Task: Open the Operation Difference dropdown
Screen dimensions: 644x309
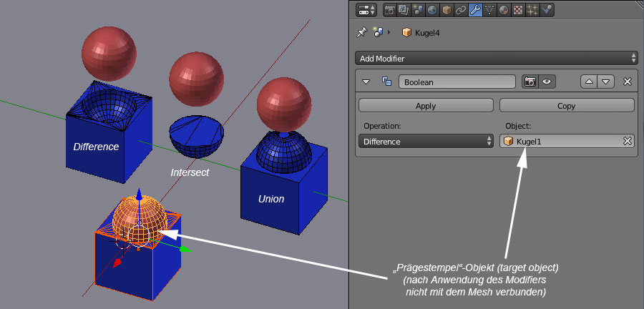Action: tap(425, 142)
